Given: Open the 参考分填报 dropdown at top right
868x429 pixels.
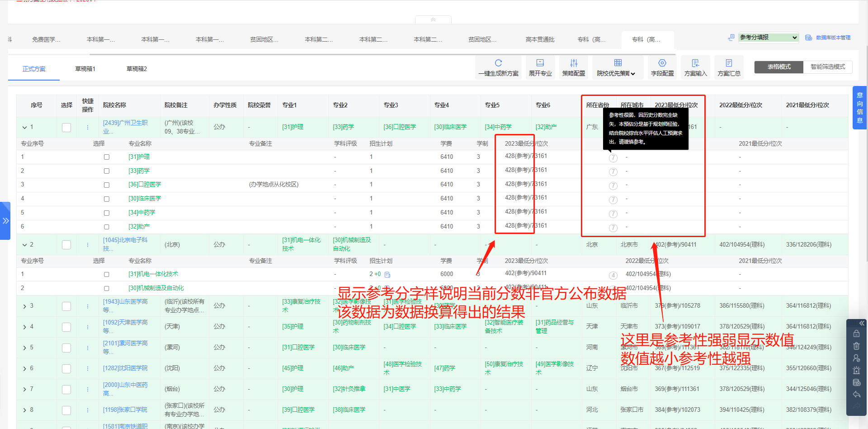Looking at the screenshot, I should [x=768, y=38].
